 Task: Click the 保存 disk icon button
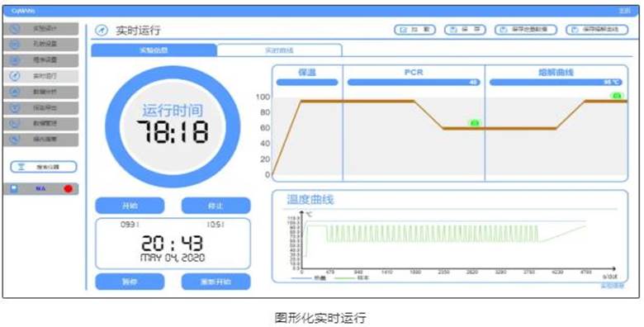[x=465, y=30]
